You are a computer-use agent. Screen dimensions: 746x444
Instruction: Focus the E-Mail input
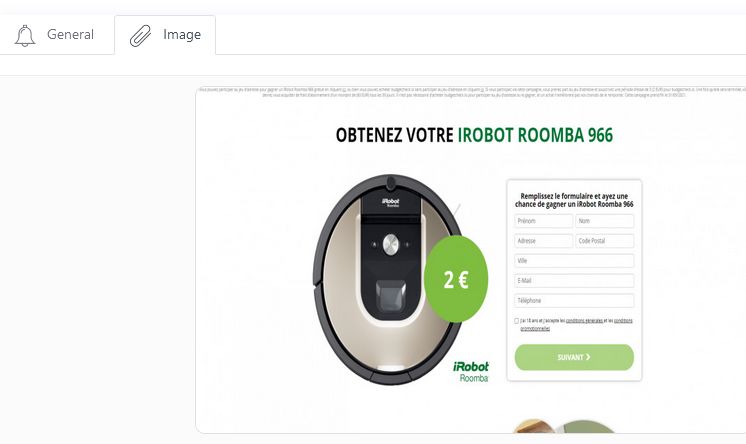[574, 281]
